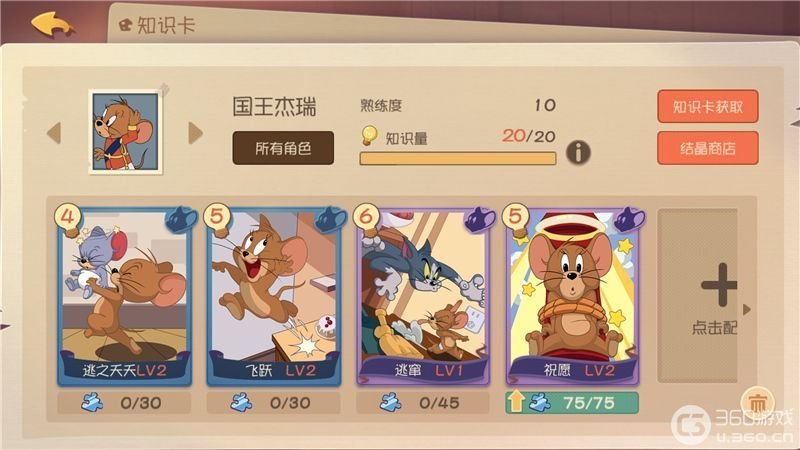Switch to the previous character arrow
This screenshot has height=450, width=800.
tap(54, 133)
